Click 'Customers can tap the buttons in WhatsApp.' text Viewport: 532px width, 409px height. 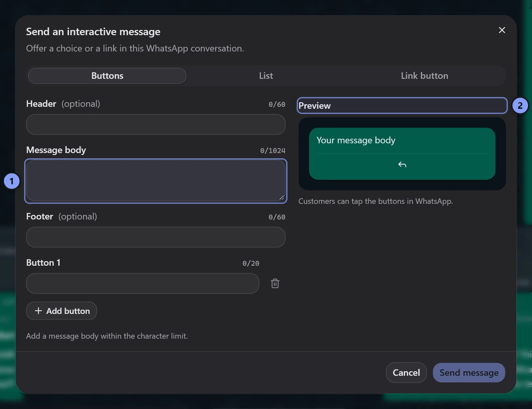pyautogui.click(x=376, y=201)
